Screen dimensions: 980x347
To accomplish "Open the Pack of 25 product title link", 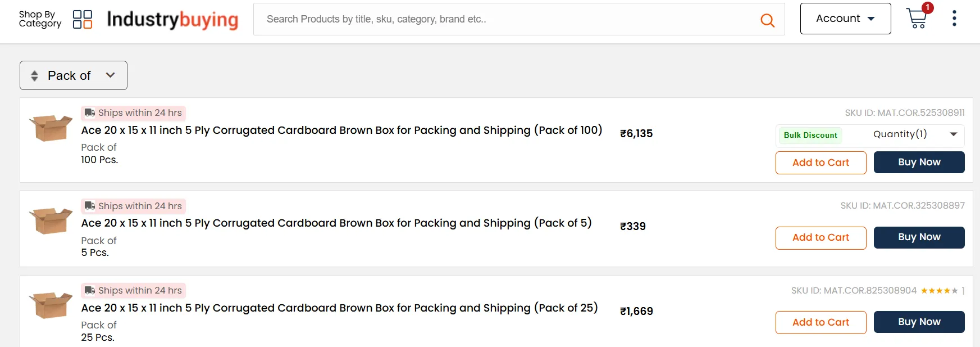I will (x=339, y=308).
